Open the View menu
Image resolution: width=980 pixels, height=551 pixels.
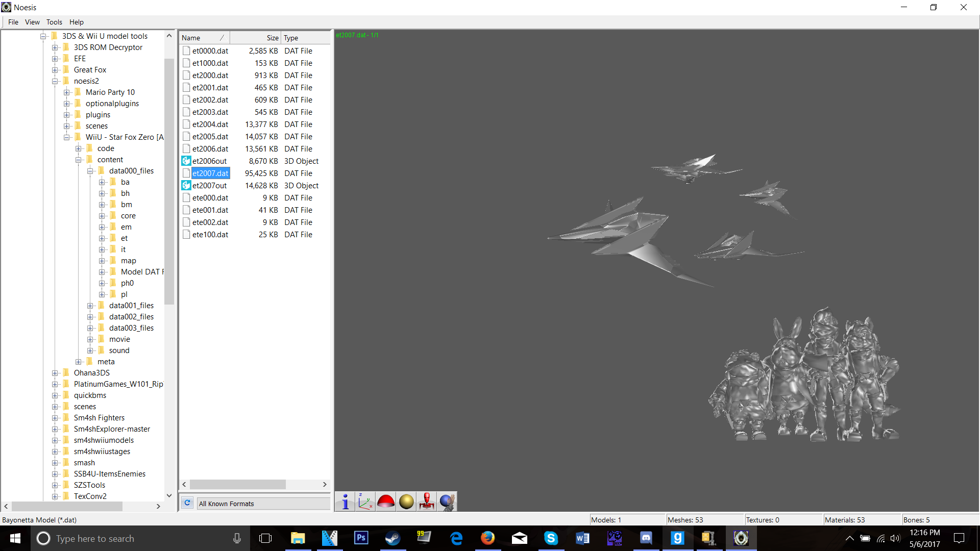[32, 22]
